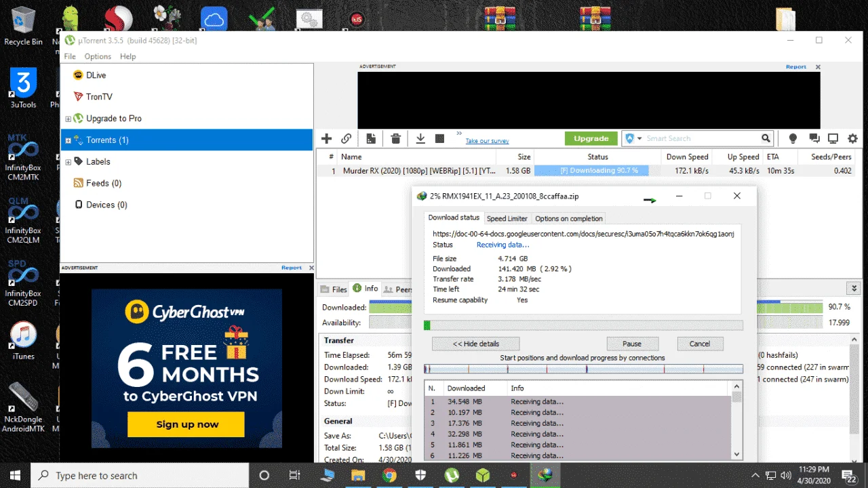868x488 pixels.
Task: Close the sidebar advertisement
Action: tap(311, 268)
